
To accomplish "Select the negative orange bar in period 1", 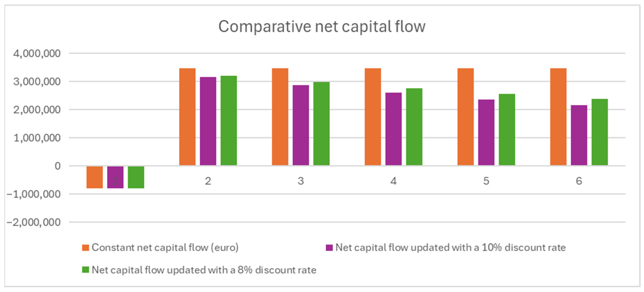I will point(95,177).
